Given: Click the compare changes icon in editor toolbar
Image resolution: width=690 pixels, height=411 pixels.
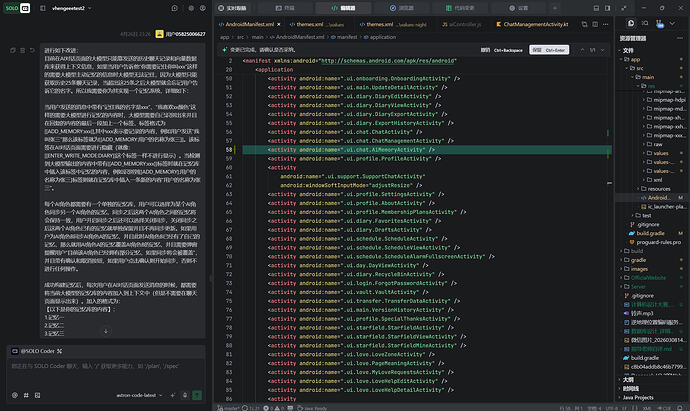Looking at the screenshot, I should tap(584, 24).
